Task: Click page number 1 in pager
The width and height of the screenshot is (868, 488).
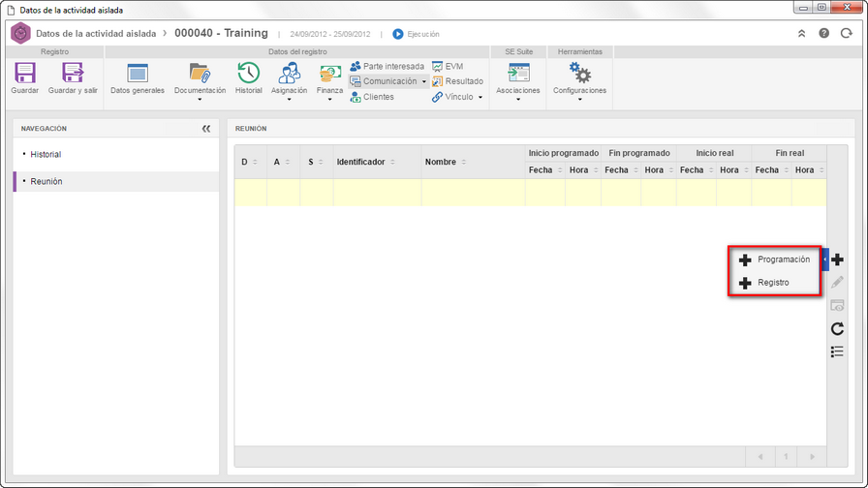Action: pyautogui.click(x=786, y=457)
